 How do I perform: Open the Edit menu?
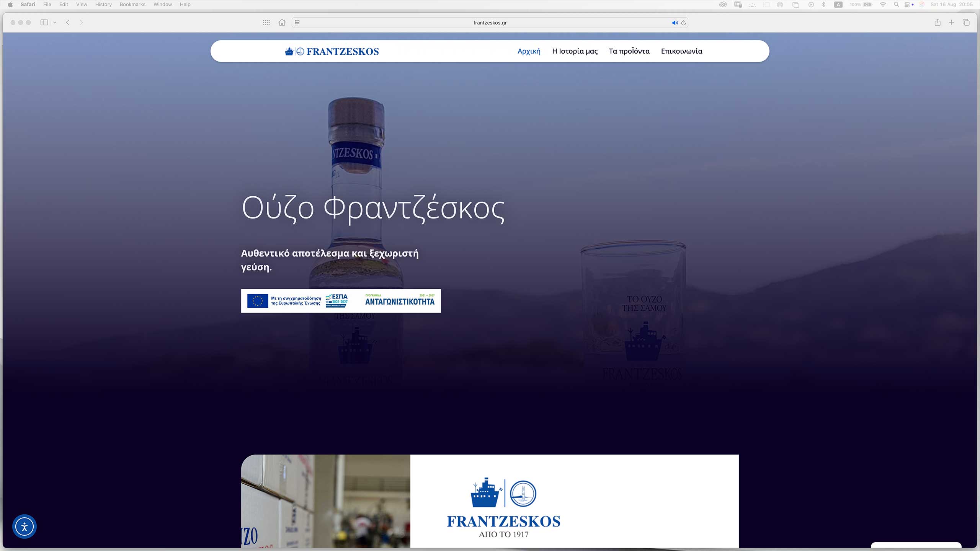(x=64, y=5)
